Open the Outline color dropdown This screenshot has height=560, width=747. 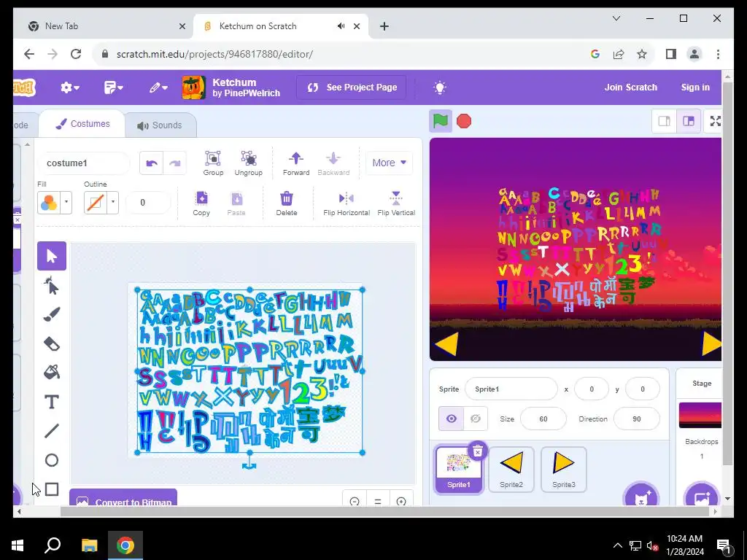[x=113, y=203]
